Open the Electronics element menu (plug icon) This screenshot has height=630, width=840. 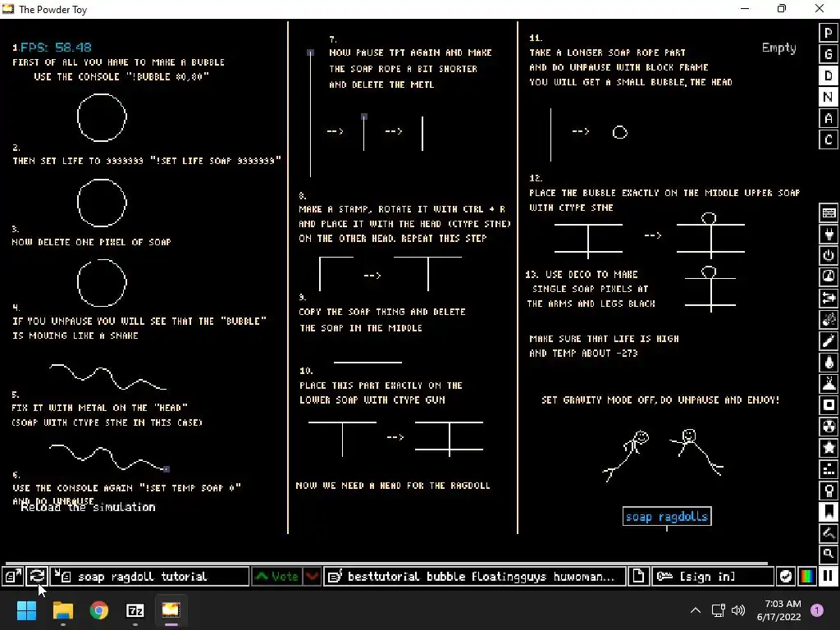pyautogui.click(x=829, y=234)
